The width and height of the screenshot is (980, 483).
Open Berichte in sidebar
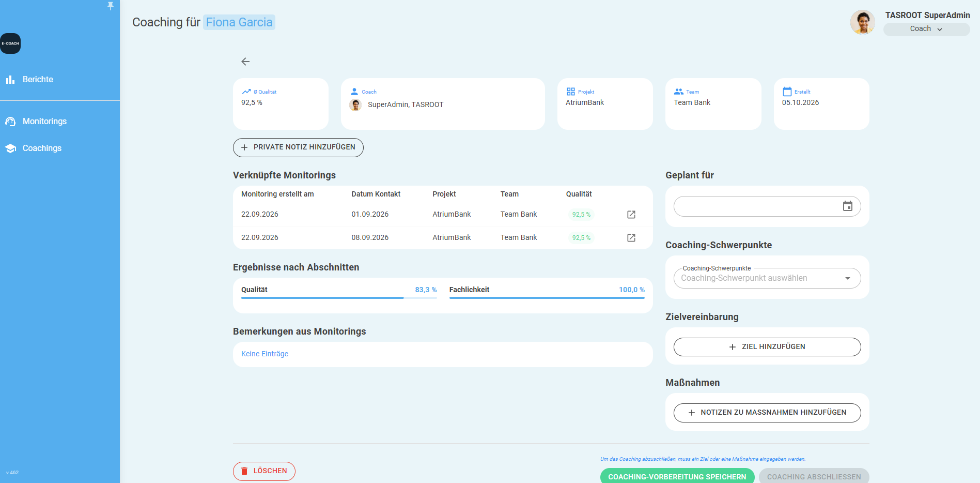[x=38, y=80]
